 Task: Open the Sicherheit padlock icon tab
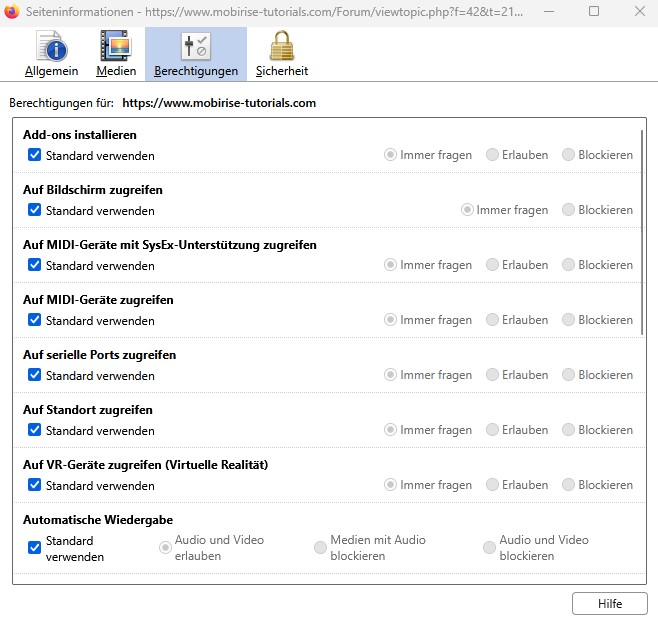tap(282, 46)
